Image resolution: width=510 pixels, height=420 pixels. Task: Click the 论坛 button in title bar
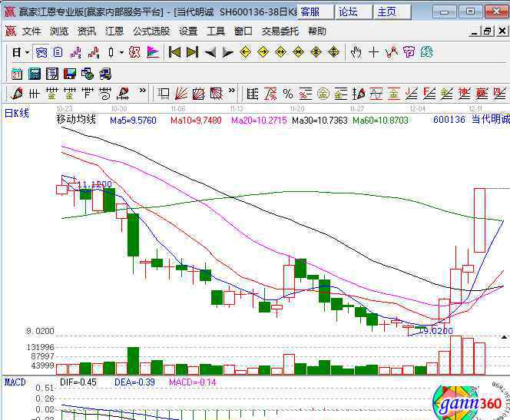click(348, 12)
